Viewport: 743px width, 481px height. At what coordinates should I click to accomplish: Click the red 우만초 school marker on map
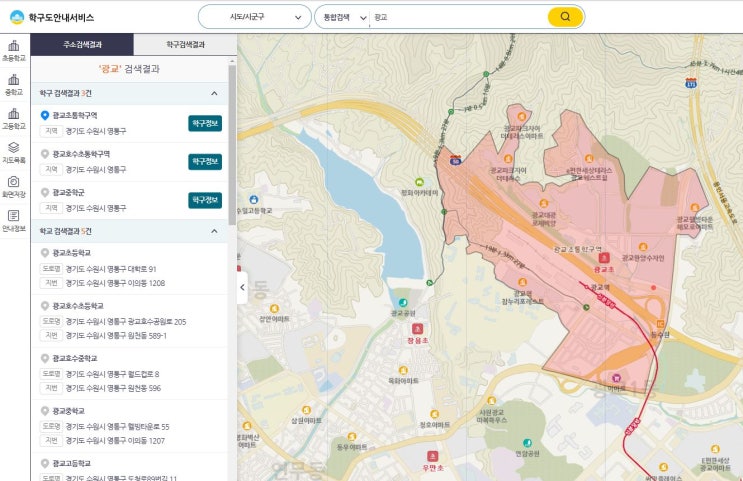point(432,456)
